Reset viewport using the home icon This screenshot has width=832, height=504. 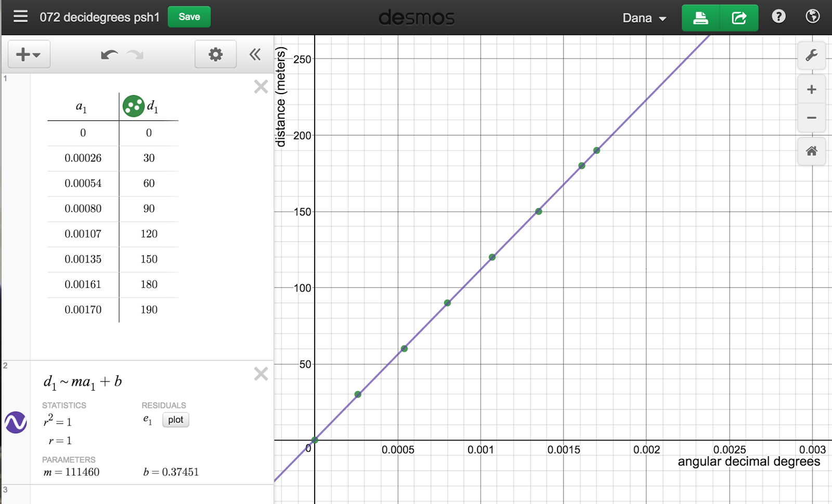pos(811,151)
